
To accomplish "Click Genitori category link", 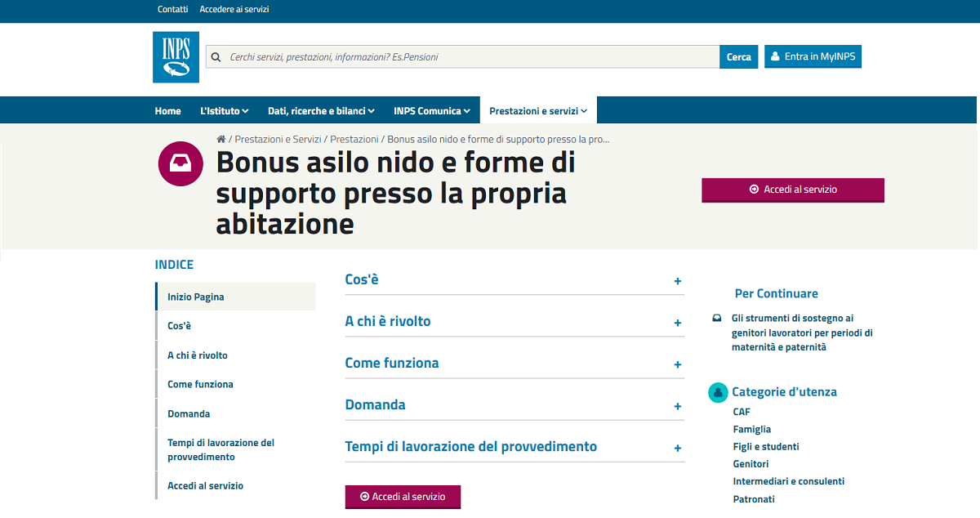I will [x=751, y=464].
